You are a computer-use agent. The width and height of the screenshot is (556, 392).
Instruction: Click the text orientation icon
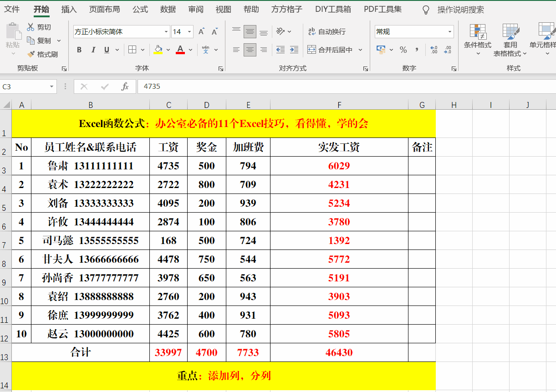click(x=281, y=31)
